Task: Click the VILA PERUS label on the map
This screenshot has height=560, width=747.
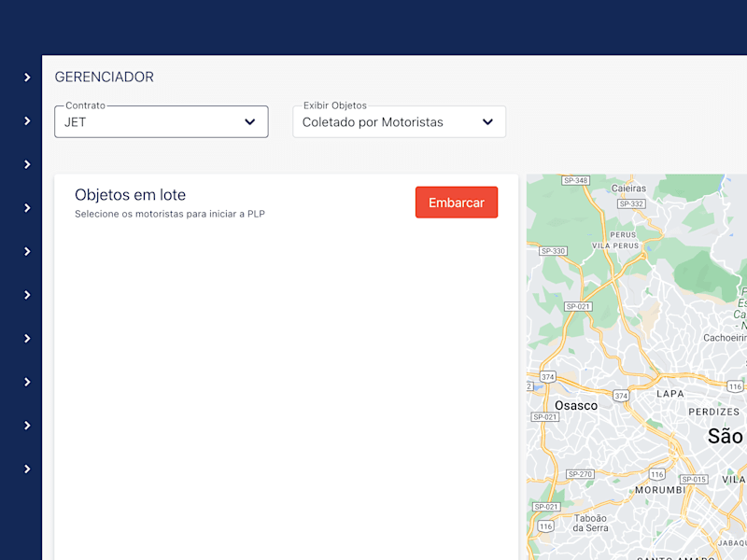Action: coord(615,245)
